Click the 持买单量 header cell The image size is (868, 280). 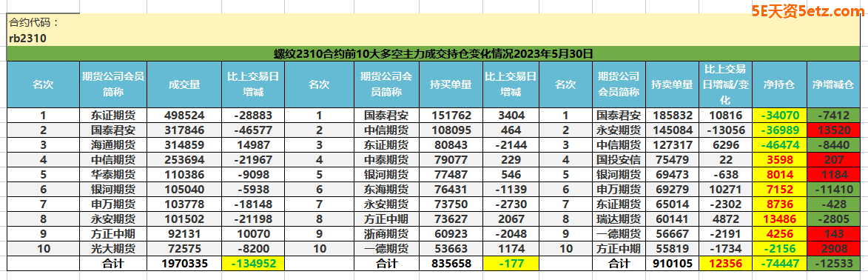451,84
